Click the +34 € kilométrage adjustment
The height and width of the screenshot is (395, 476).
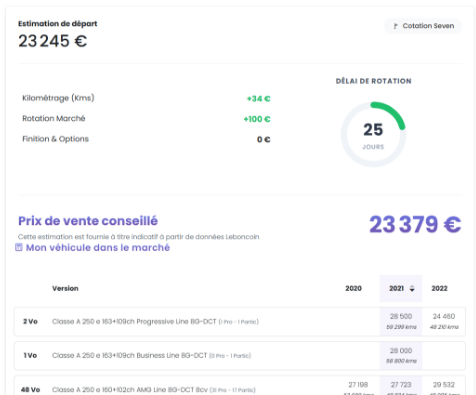pos(258,99)
